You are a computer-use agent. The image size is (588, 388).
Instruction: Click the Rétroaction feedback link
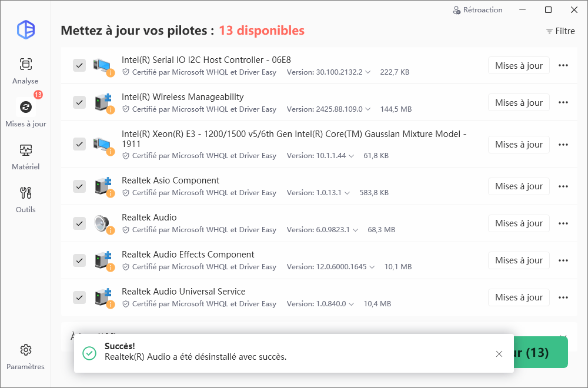click(477, 10)
